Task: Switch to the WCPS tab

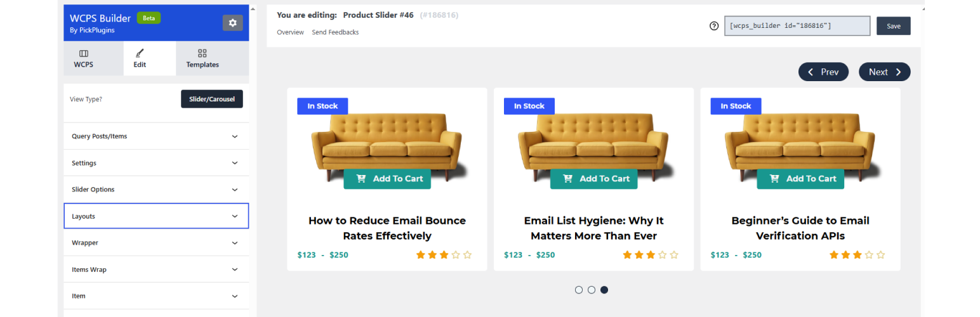Action: click(x=83, y=58)
